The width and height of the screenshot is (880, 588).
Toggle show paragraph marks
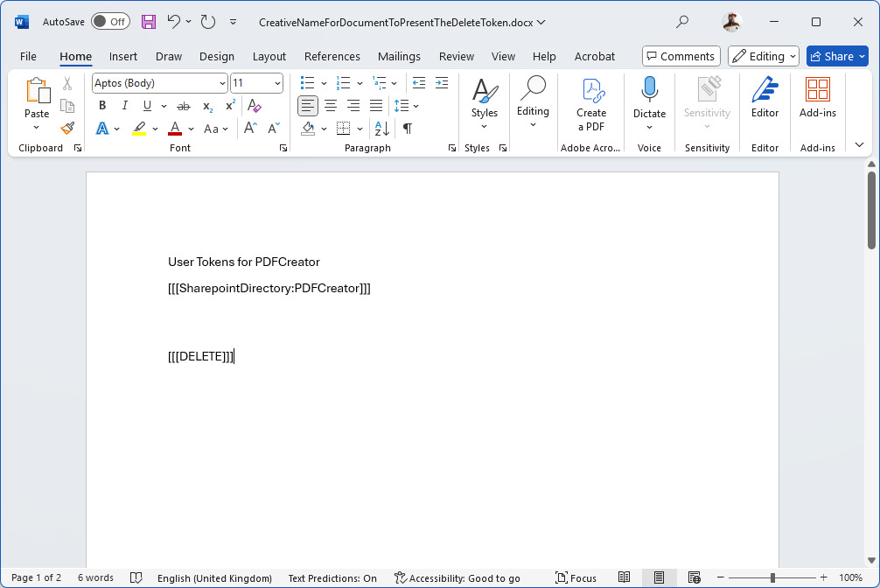click(408, 129)
